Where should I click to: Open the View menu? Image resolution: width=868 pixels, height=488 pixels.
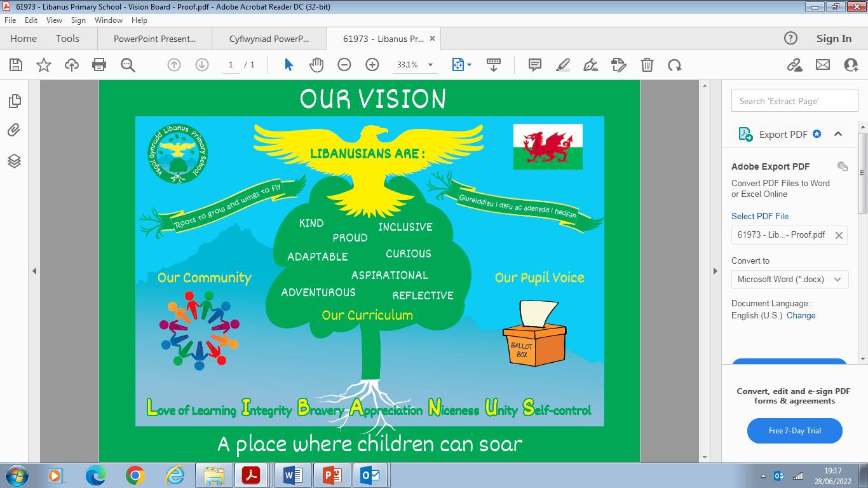point(55,20)
